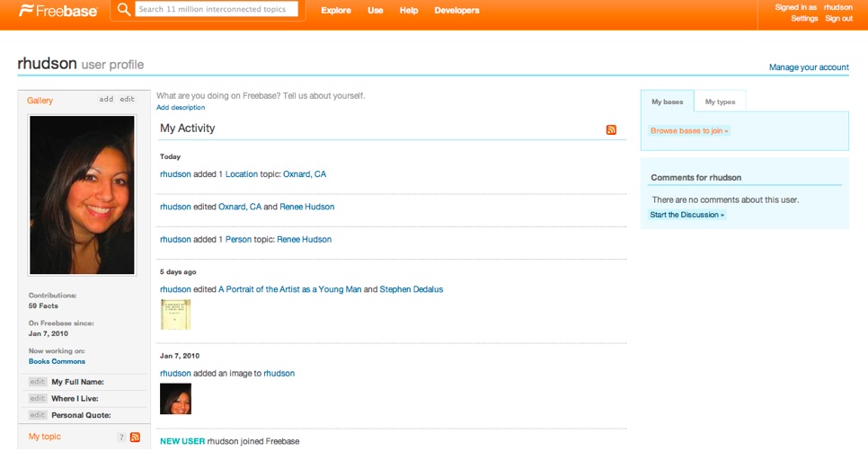Open Location type link in activity
This screenshot has width=868, height=451.
[242, 173]
